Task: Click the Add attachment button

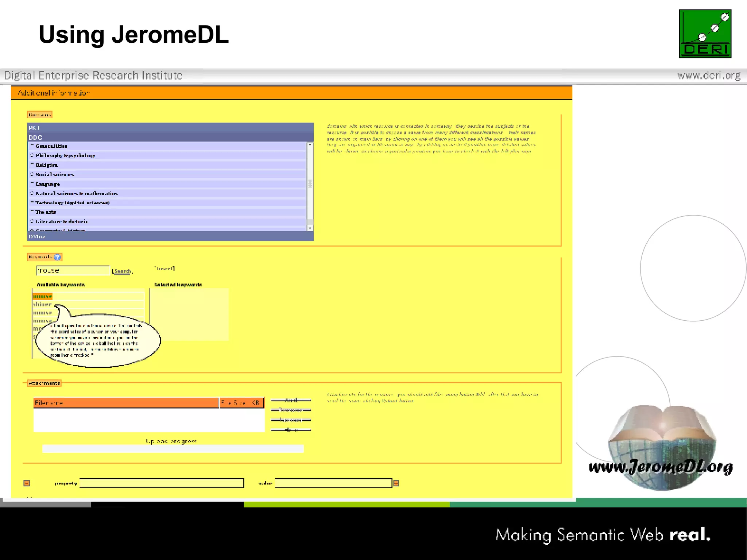Action: pyautogui.click(x=291, y=400)
